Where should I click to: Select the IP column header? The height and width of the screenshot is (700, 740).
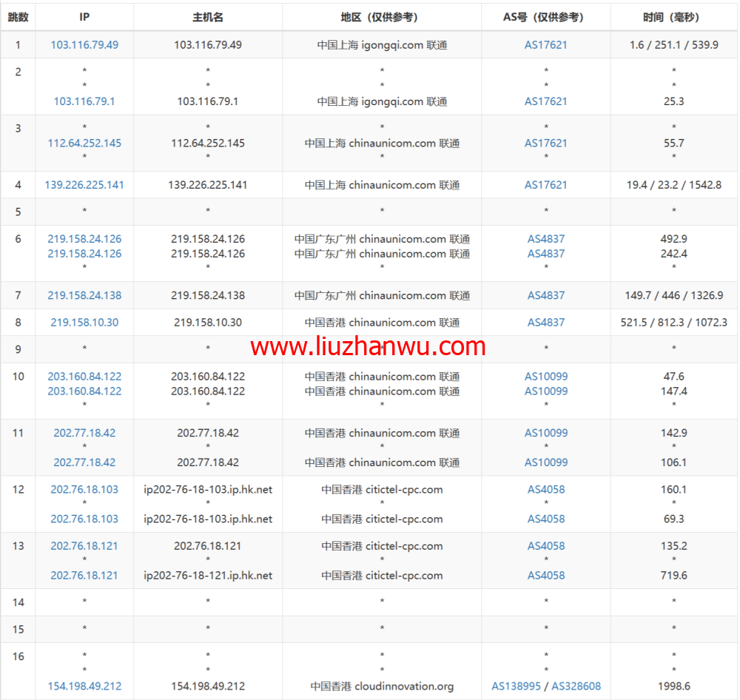(84, 17)
